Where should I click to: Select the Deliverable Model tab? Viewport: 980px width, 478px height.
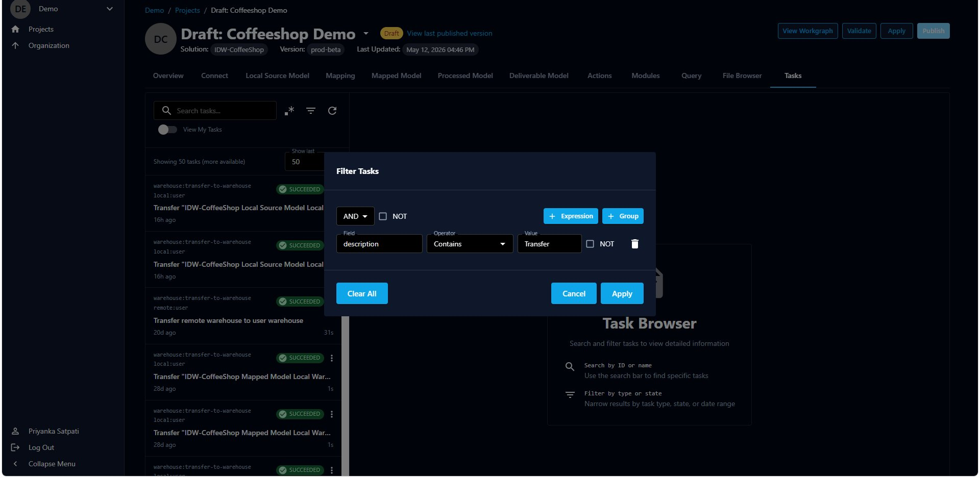[x=538, y=76]
